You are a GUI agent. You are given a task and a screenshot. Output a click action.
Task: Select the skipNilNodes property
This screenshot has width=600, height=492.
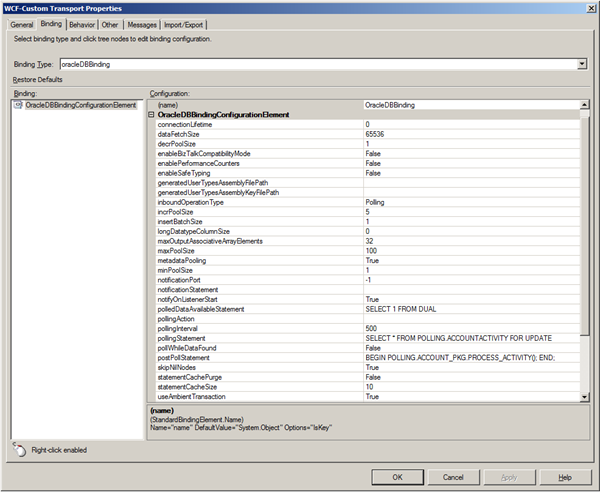point(368,367)
